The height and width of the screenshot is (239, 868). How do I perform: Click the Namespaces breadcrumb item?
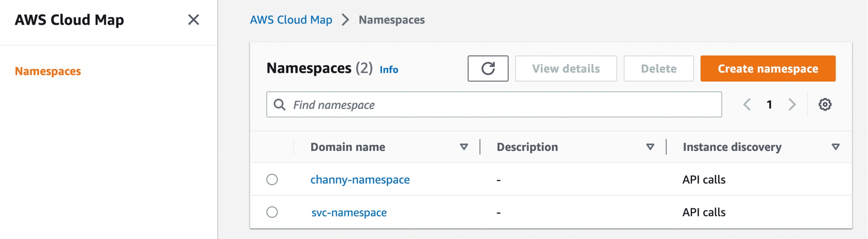pyautogui.click(x=391, y=20)
